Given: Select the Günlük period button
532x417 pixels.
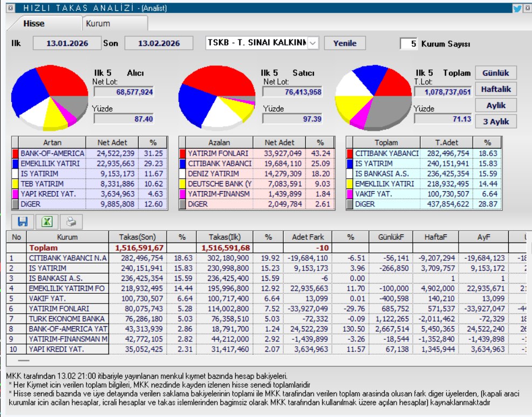Looking at the screenshot, I should (x=496, y=73).
